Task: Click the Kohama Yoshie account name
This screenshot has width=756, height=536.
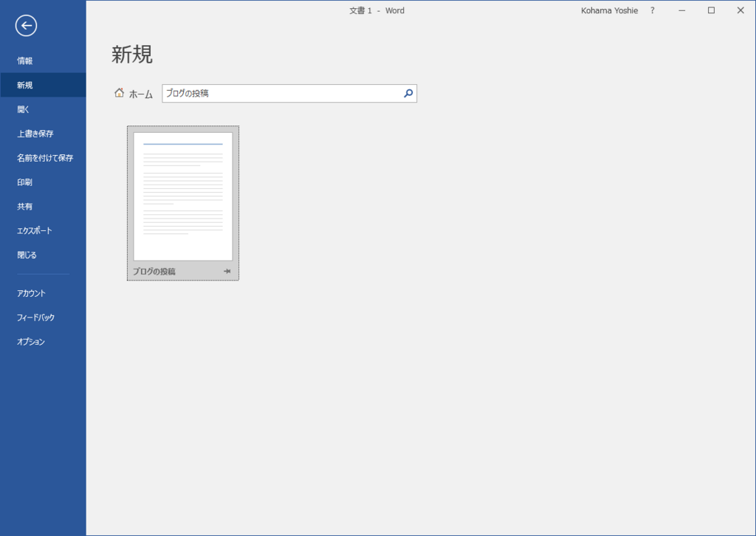Action: [609, 10]
